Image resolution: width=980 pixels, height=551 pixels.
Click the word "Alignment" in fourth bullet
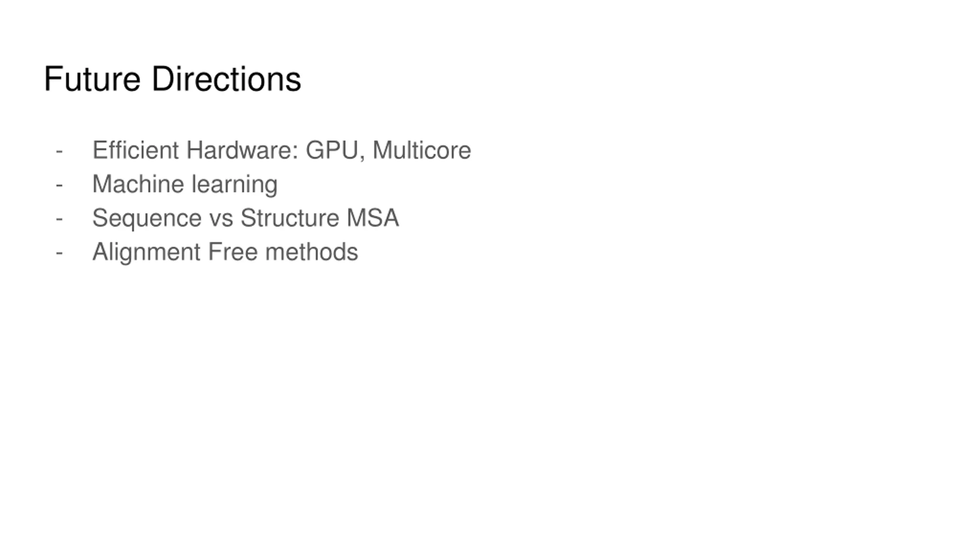coord(147,252)
